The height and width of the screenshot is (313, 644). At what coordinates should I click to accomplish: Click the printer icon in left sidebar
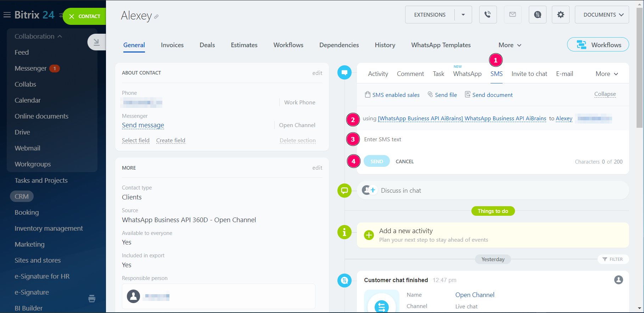(92, 298)
